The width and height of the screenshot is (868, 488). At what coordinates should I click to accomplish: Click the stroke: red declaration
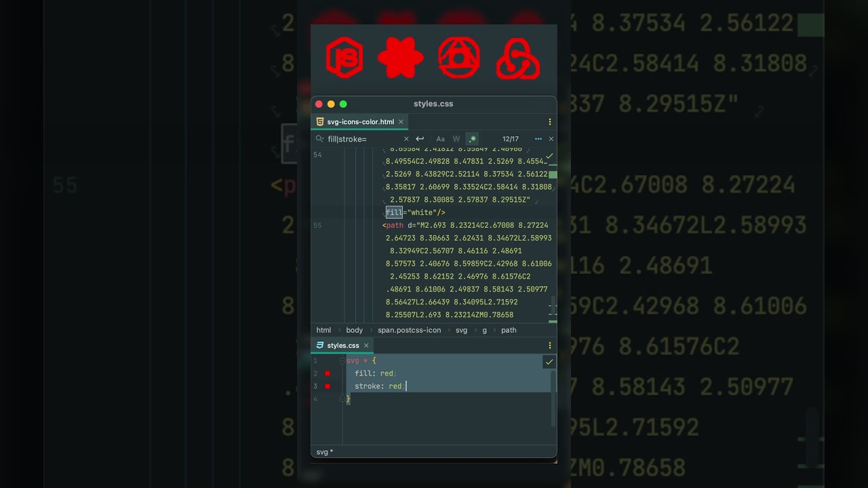pos(379,386)
